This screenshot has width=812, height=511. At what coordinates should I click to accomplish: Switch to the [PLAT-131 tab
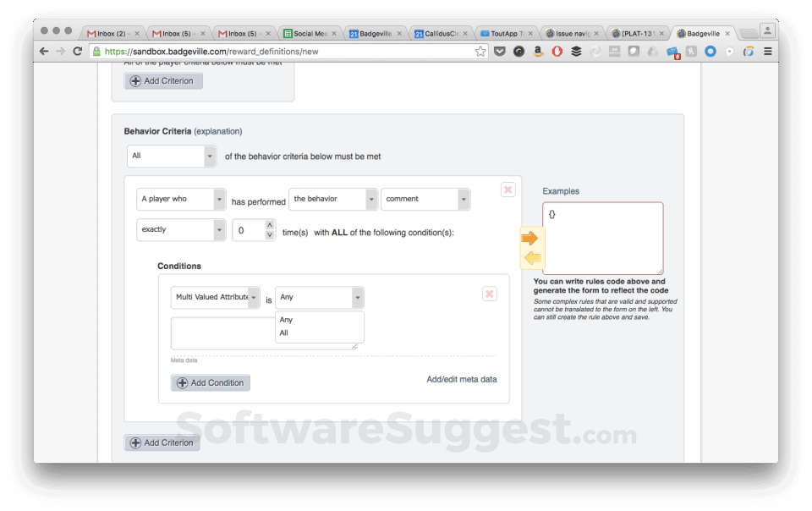click(636, 34)
